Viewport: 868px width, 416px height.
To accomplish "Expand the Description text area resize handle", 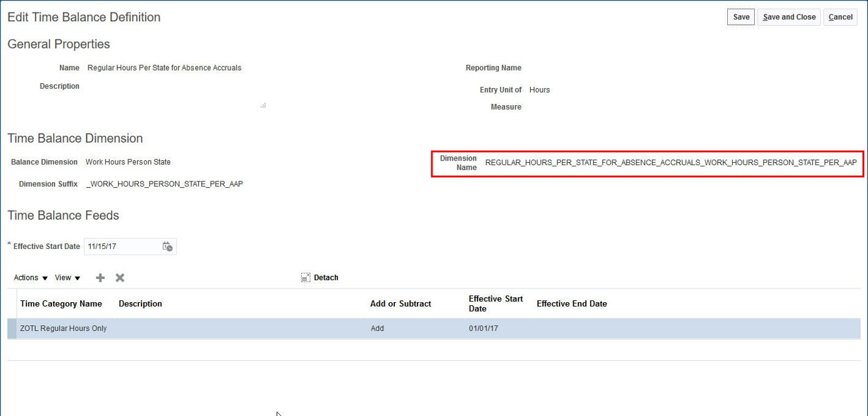I will [263, 104].
